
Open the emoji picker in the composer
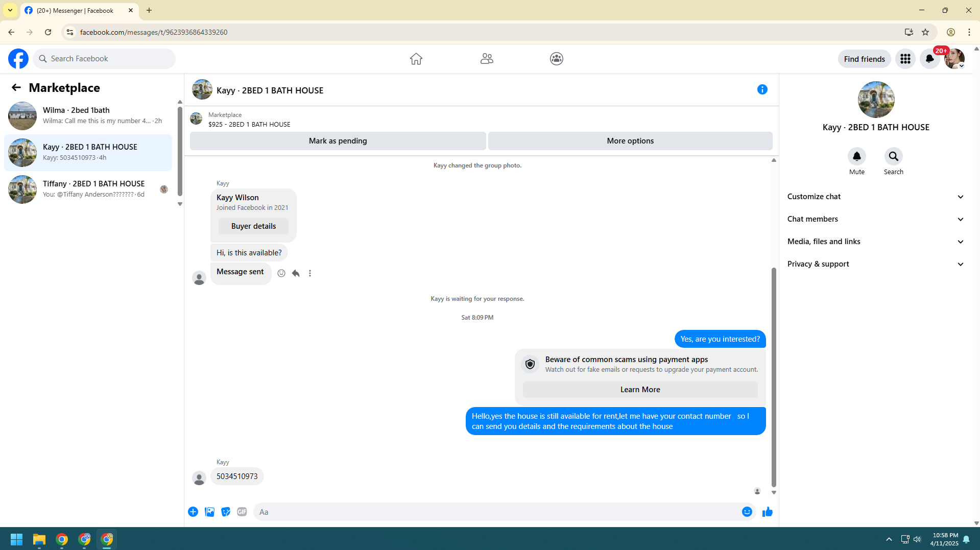point(747,512)
